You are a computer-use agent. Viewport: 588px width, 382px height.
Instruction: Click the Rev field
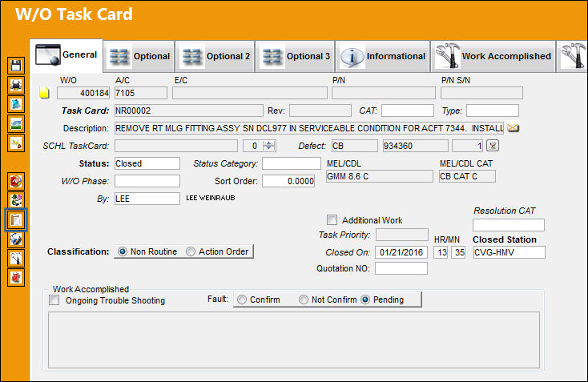pyautogui.click(x=320, y=111)
